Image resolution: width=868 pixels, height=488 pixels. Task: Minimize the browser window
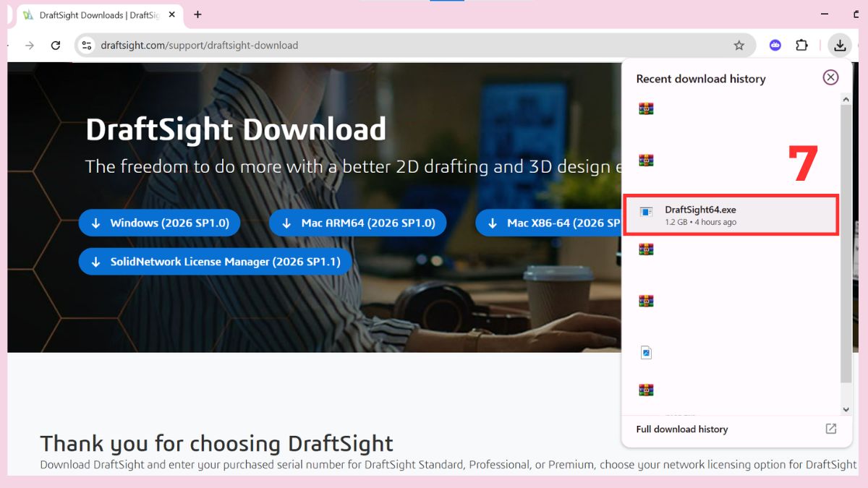pos(825,14)
